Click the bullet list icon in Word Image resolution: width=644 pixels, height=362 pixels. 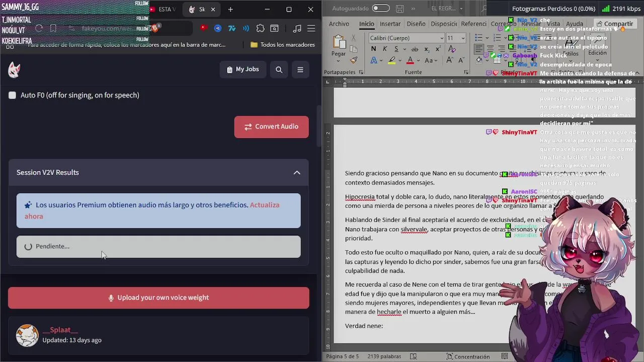[479, 38]
